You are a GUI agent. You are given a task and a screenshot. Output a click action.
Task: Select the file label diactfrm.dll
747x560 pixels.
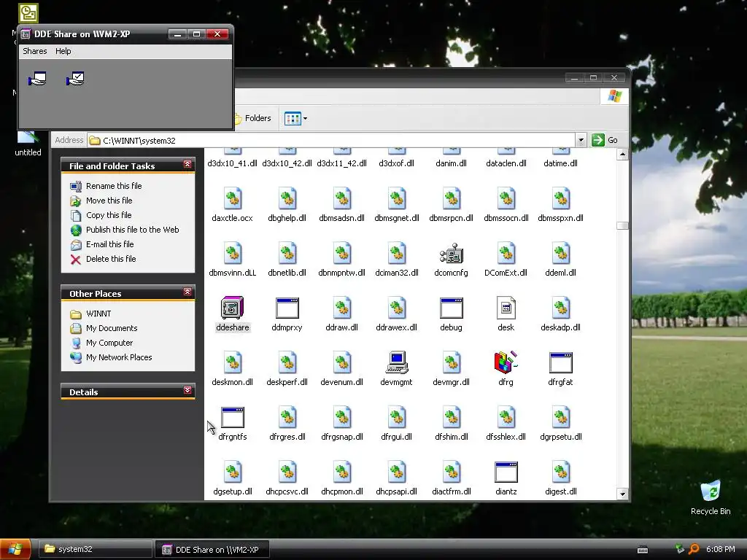[451, 491]
